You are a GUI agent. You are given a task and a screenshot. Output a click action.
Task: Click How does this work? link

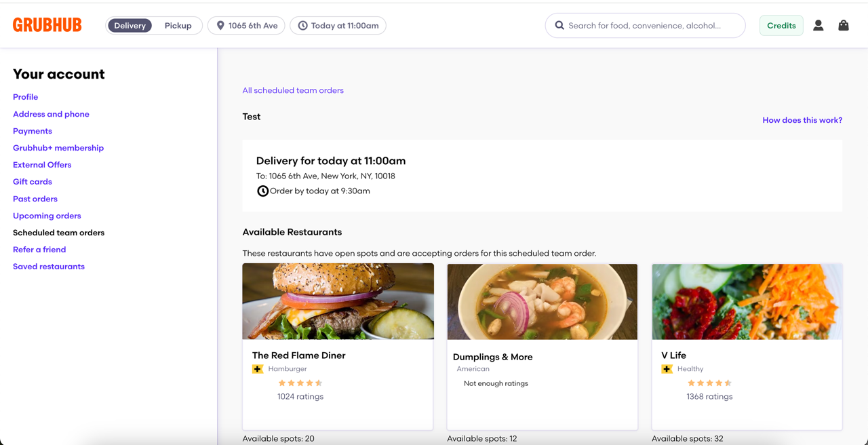point(802,120)
